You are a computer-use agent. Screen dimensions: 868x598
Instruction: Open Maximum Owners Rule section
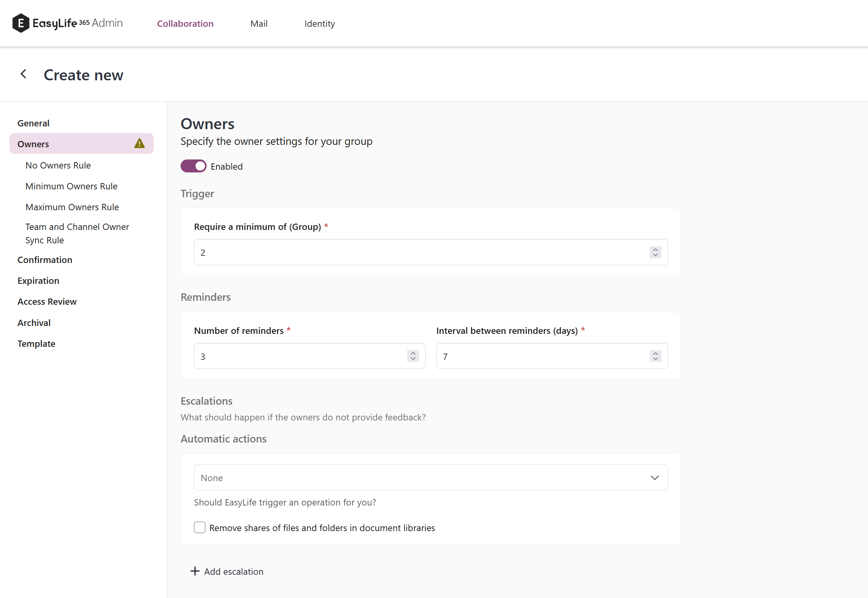click(72, 207)
